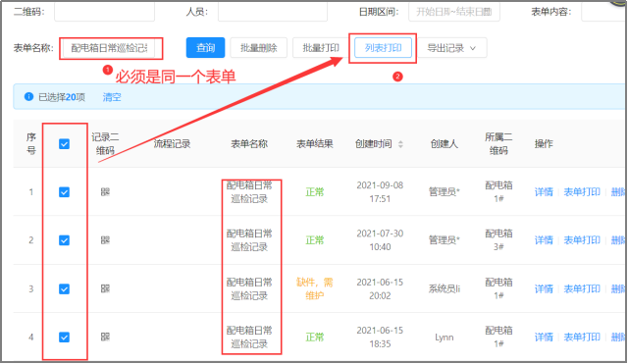Focus the 二维码 input field
Screen dimensions: 628x364
105,12
